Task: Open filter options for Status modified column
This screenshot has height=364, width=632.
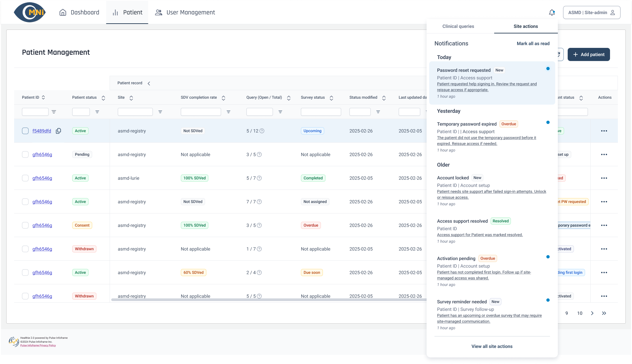Action: click(x=378, y=112)
